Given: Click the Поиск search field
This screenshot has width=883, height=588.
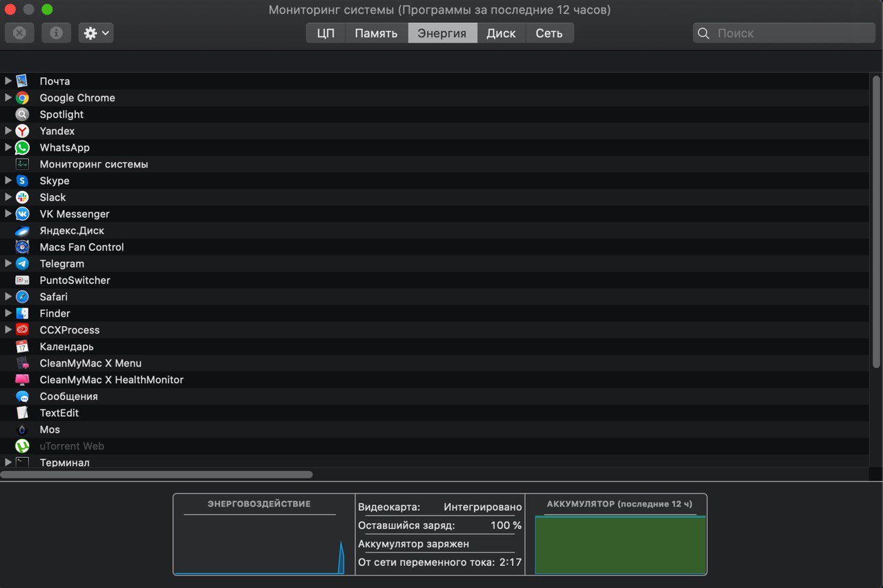Looking at the screenshot, I should tap(784, 33).
